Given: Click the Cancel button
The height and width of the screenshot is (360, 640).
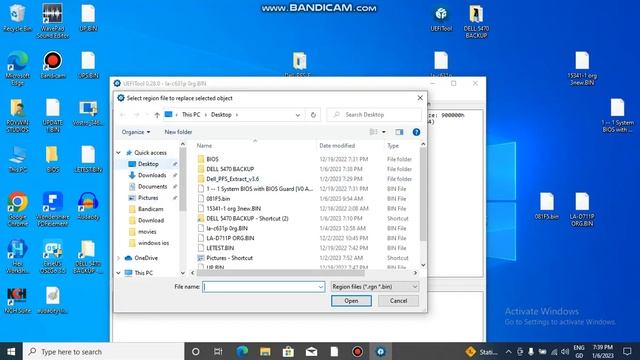Looking at the screenshot, I should pos(398,301).
